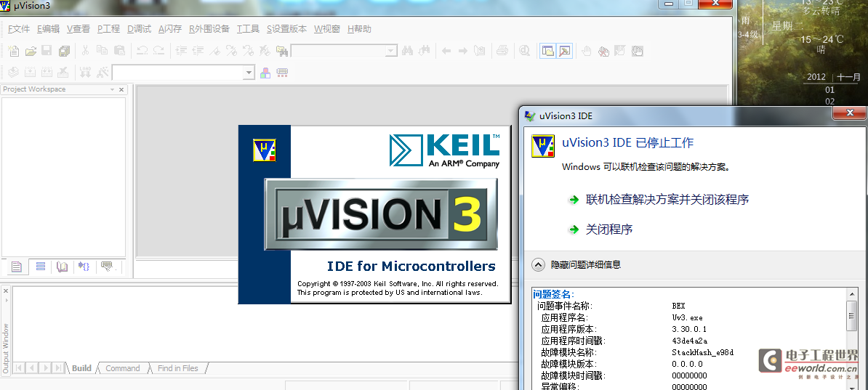Click the Save All files icon
Viewport: 868px width, 390px height.
pyautogui.click(x=64, y=51)
